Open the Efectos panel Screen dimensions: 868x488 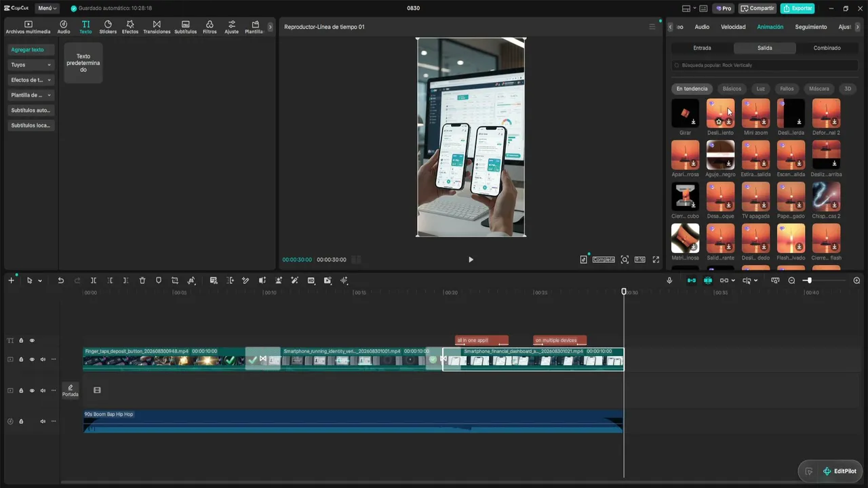(130, 27)
